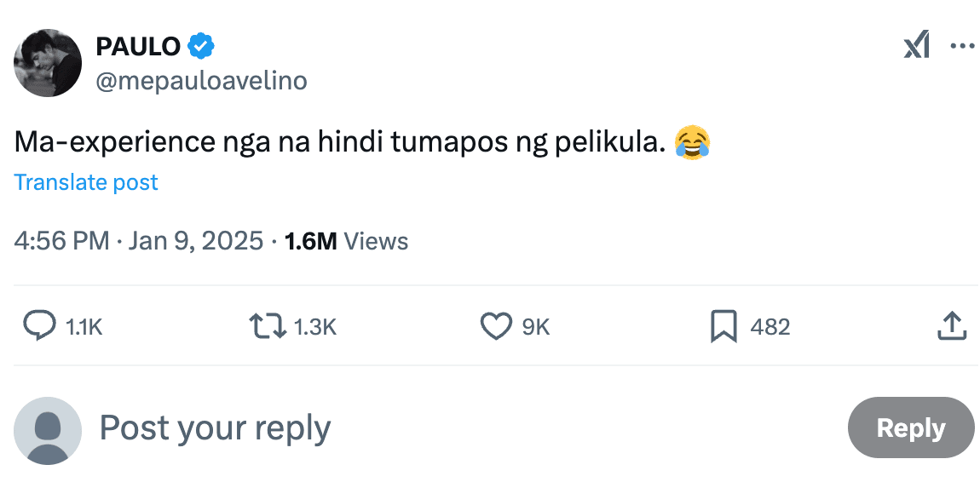This screenshot has width=980, height=482.
Task: Click the 1.3K reposts count
Action: tap(315, 327)
